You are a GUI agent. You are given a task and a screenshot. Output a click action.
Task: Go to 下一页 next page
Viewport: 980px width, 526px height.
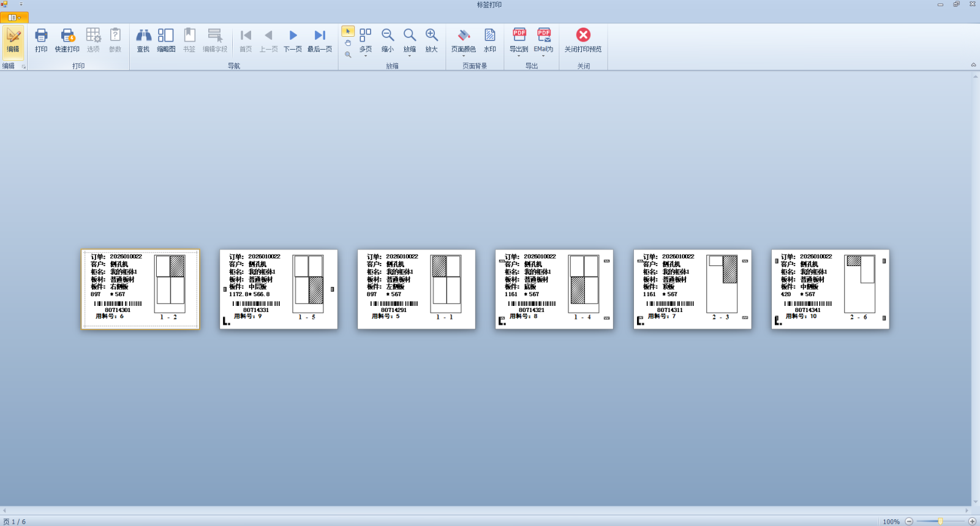[x=293, y=40]
